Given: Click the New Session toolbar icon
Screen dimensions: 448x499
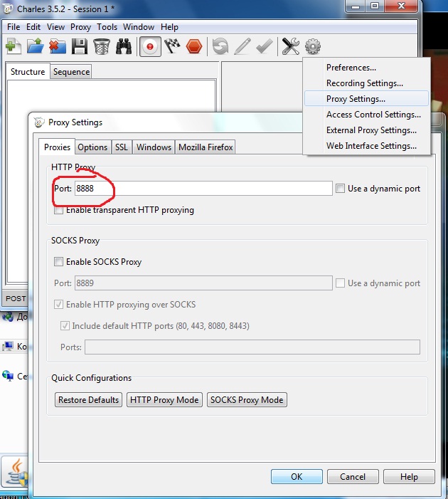Looking at the screenshot, I should (x=13, y=46).
